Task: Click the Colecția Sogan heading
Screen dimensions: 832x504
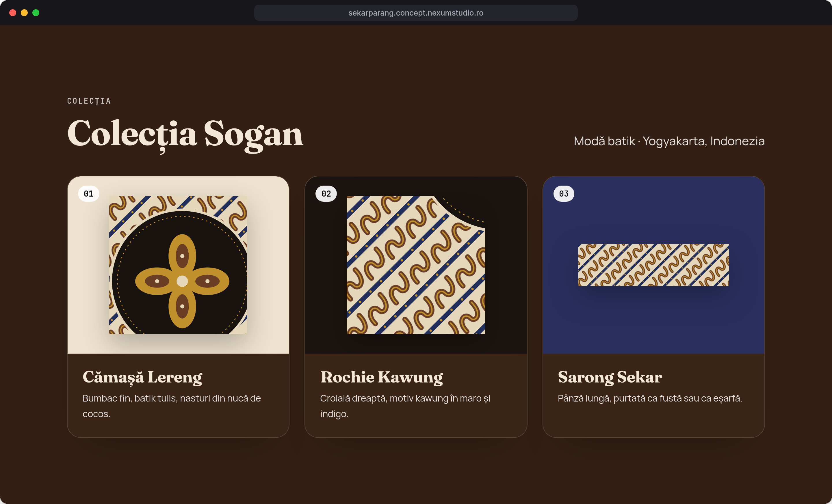Action: 185,134
